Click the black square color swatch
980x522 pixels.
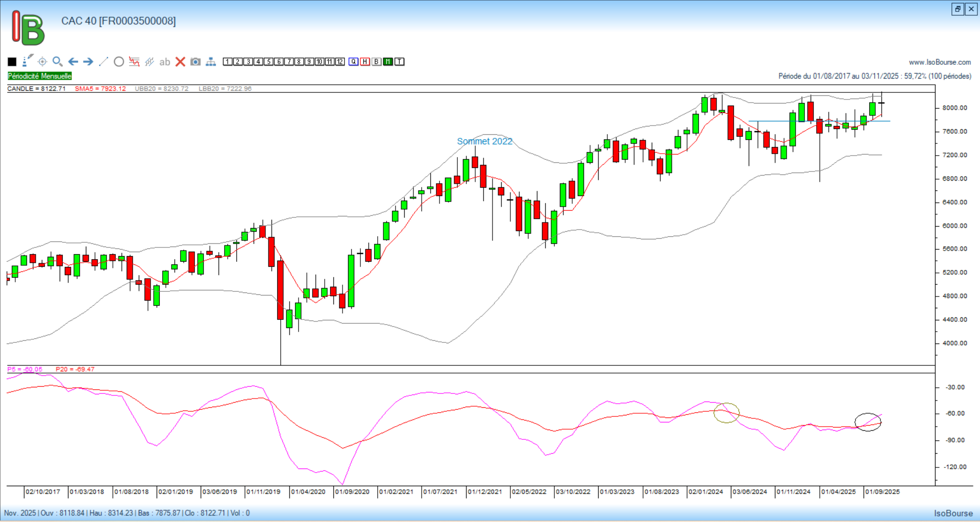point(12,62)
